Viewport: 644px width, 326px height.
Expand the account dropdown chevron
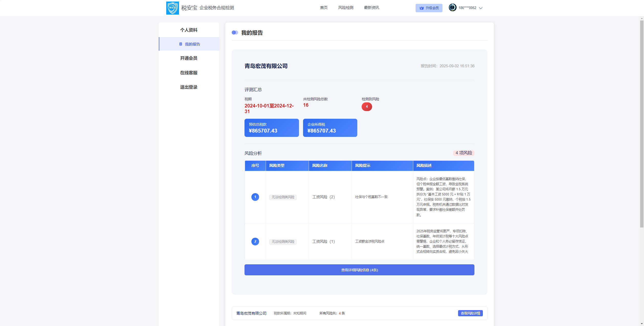pyautogui.click(x=481, y=8)
